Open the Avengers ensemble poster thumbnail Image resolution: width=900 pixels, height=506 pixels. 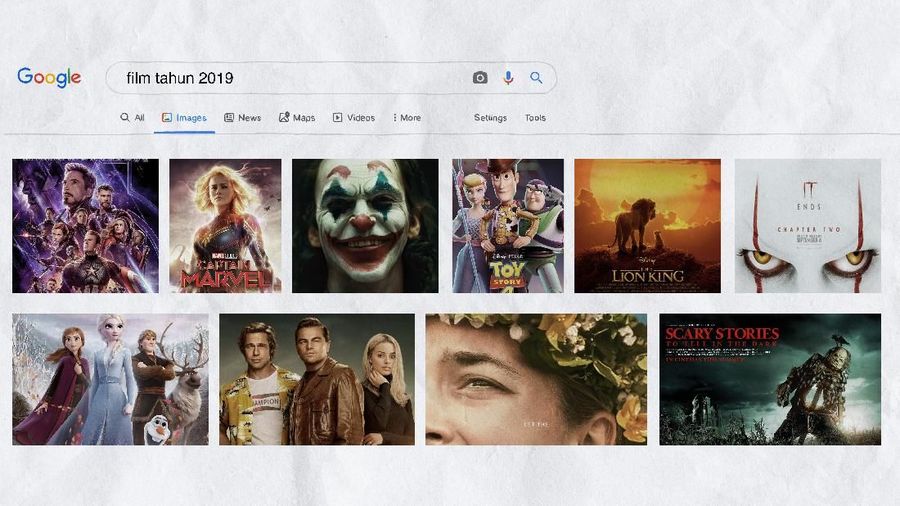click(x=86, y=226)
